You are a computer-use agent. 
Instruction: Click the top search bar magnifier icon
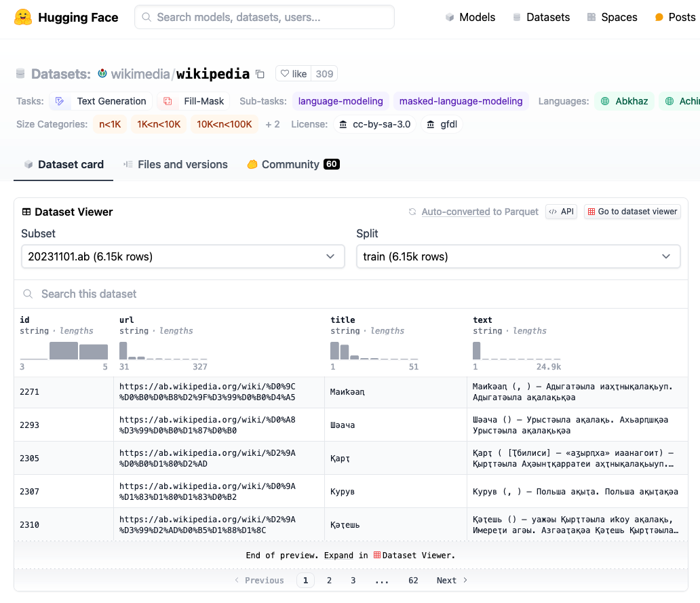click(146, 18)
